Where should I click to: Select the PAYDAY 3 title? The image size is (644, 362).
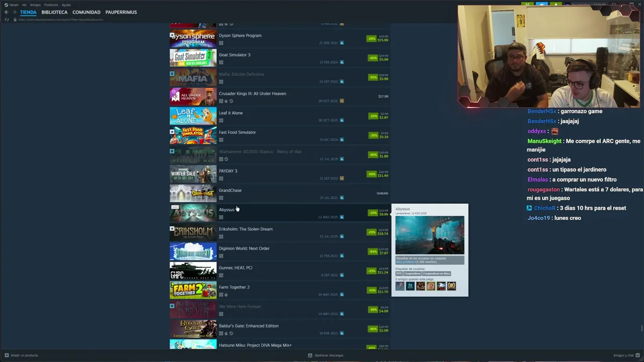[x=228, y=171]
